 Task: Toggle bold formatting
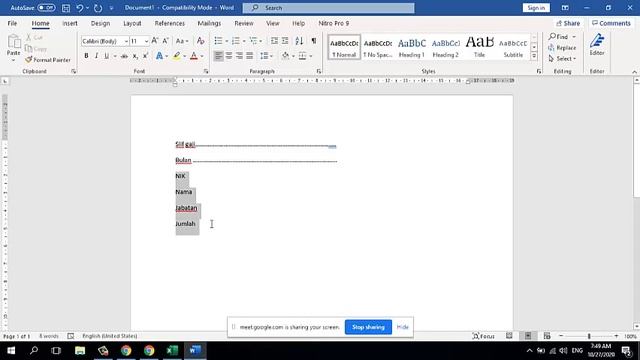[86, 56]
